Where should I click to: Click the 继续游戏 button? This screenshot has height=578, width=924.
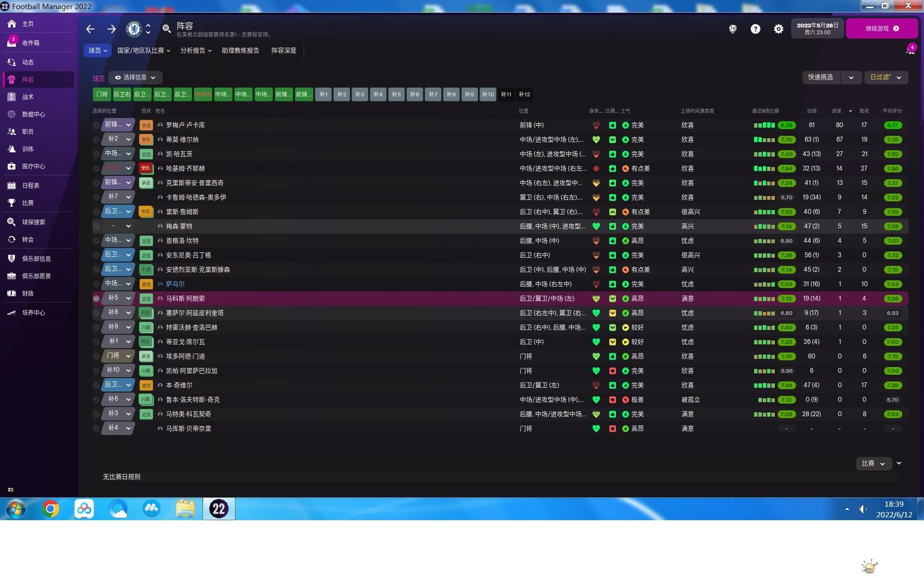(x=882, y=28)
